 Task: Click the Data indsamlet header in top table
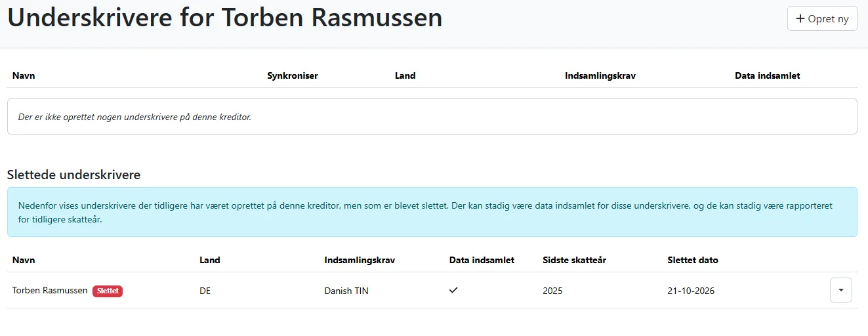pos(768,75)
